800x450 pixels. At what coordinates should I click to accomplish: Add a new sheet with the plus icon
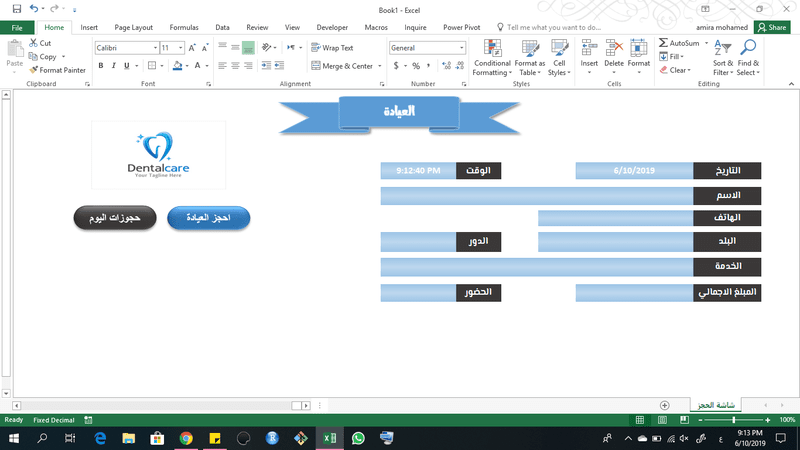[664, 405]
